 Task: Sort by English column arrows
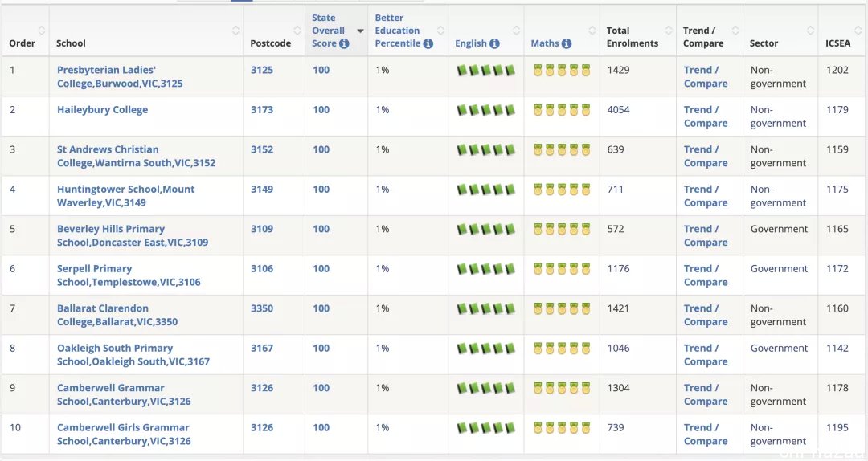click(x=517, y=31)
